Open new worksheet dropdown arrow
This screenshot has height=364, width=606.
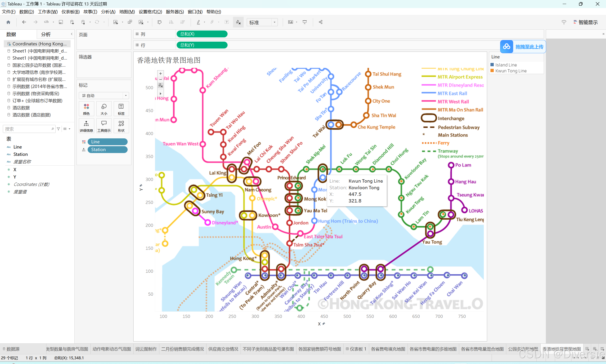[x=122, y=22]
